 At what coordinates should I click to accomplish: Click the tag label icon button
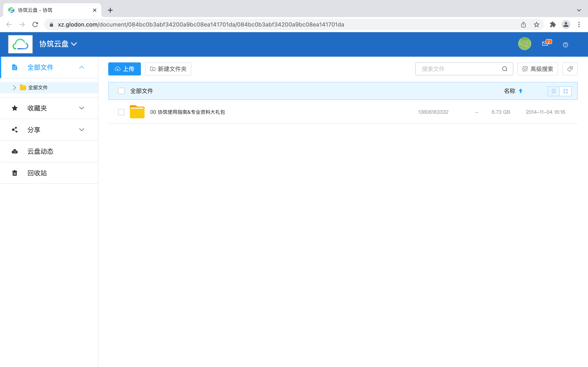(570, 69)
